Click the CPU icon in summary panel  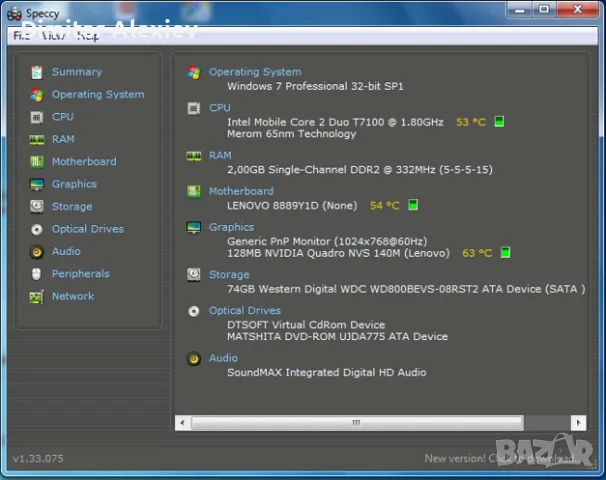[x=194, y=109]
